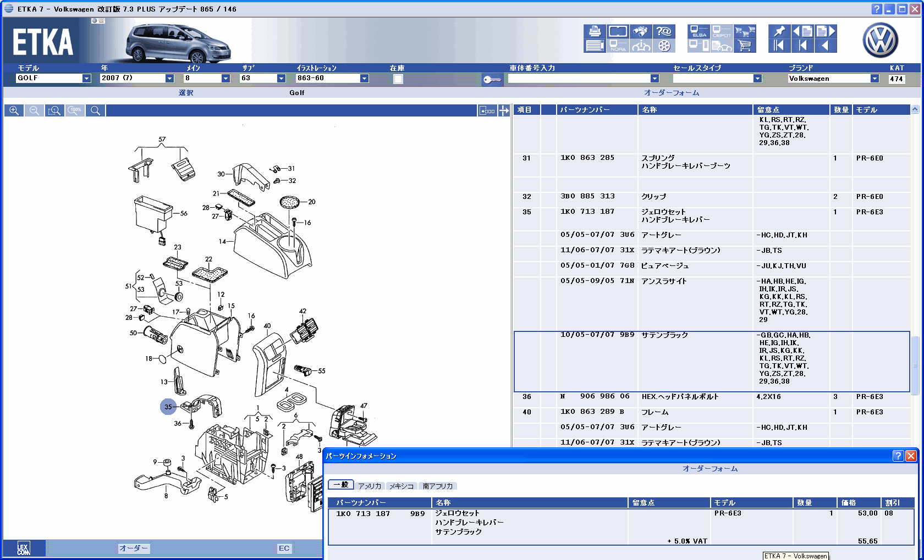924x560 pixels.
Task: Click the LEXCOM logo at bottom left
Action: (x=23, y=548)
